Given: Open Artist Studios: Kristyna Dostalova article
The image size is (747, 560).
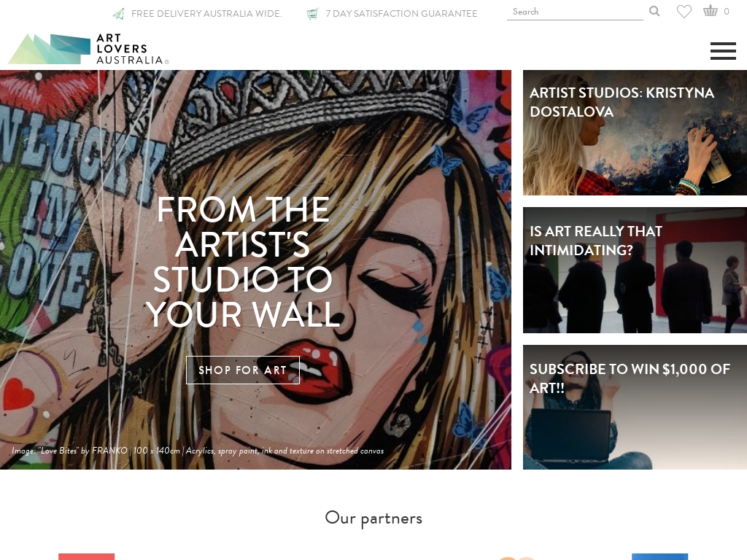Looking at the screenshot, I should click(635, 133).
